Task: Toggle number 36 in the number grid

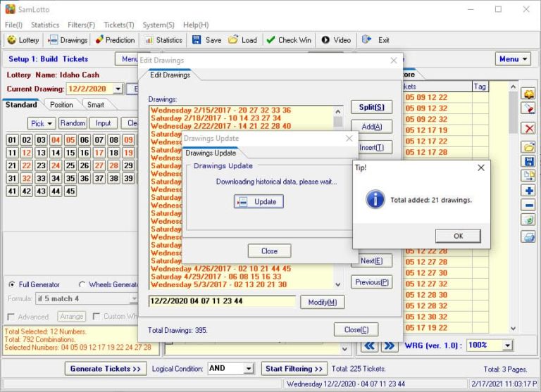Action: click(x=85, y=178)
